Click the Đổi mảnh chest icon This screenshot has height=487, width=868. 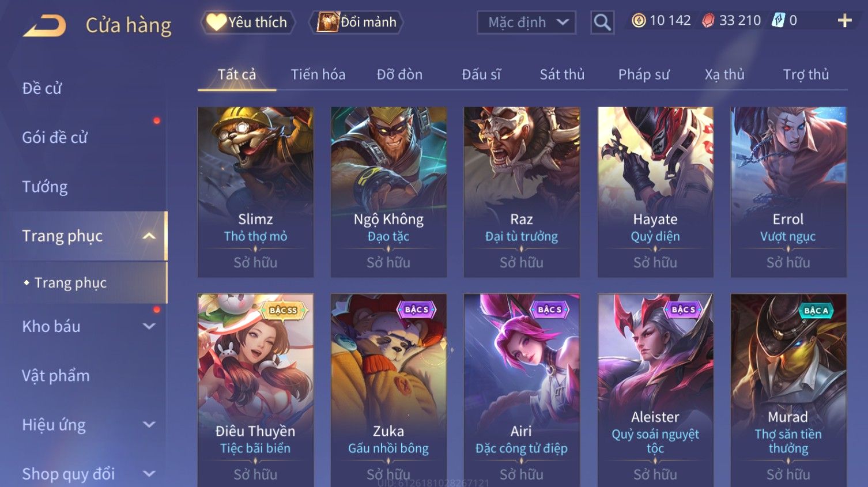[327, 22]
